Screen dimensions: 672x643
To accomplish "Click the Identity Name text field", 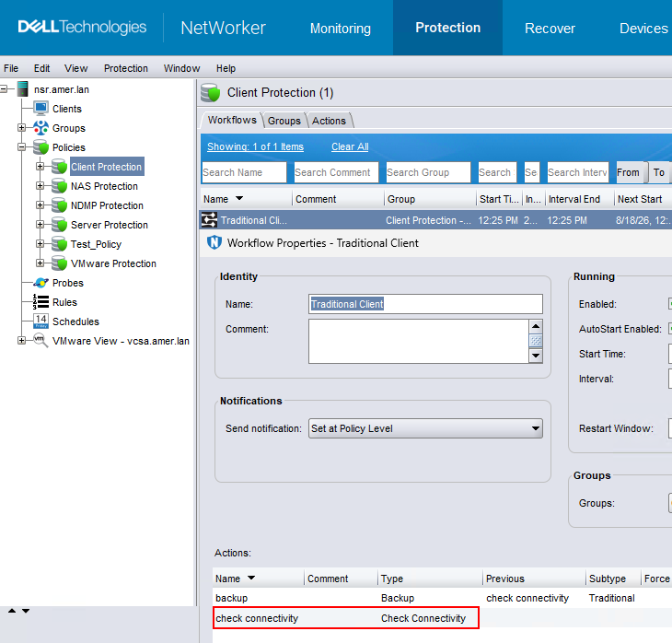I will tap(425, 304).
